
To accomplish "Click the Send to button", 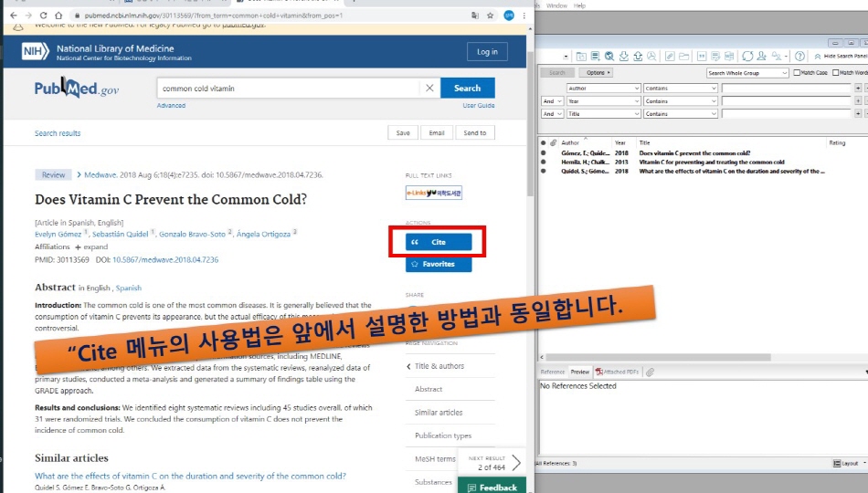I will click(475, 132).
